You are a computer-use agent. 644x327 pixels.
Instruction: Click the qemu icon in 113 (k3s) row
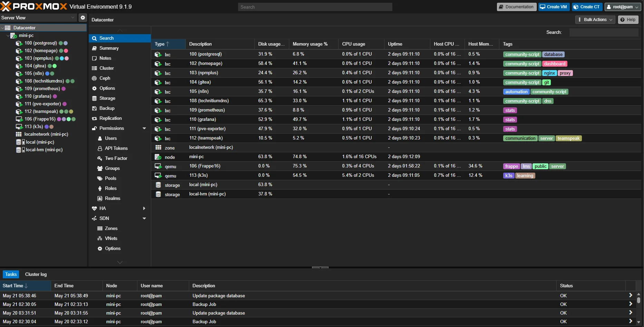click(x=158, y=175)
